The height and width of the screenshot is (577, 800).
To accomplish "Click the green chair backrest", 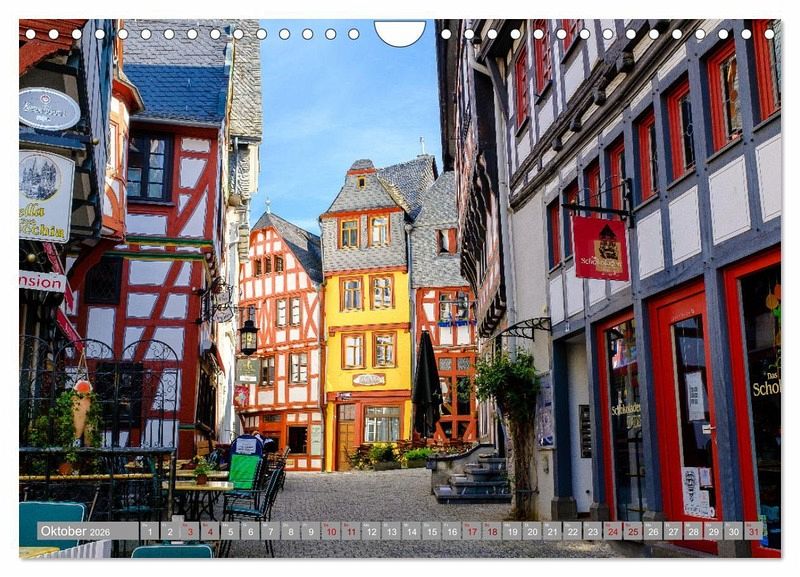I will click(244, 471).
